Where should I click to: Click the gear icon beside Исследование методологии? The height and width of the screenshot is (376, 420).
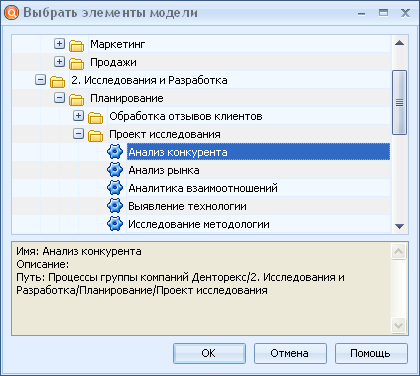pyautogui.click(x=115, y=224)
